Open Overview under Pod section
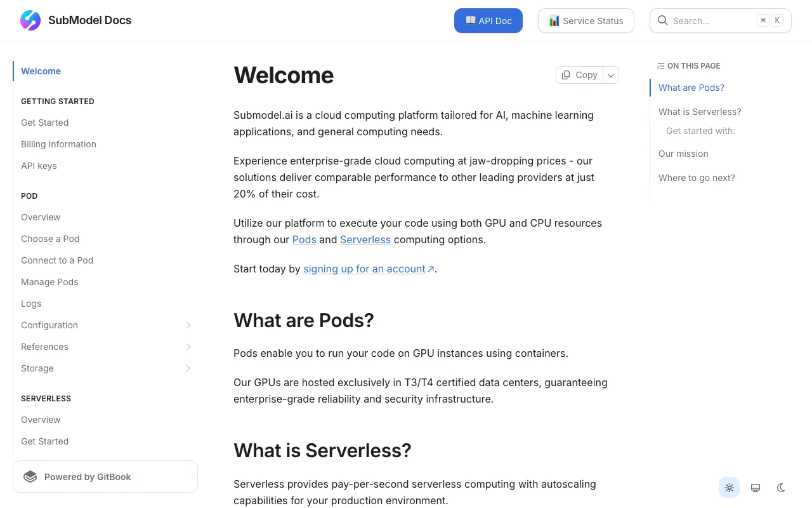 coord(41,217)
